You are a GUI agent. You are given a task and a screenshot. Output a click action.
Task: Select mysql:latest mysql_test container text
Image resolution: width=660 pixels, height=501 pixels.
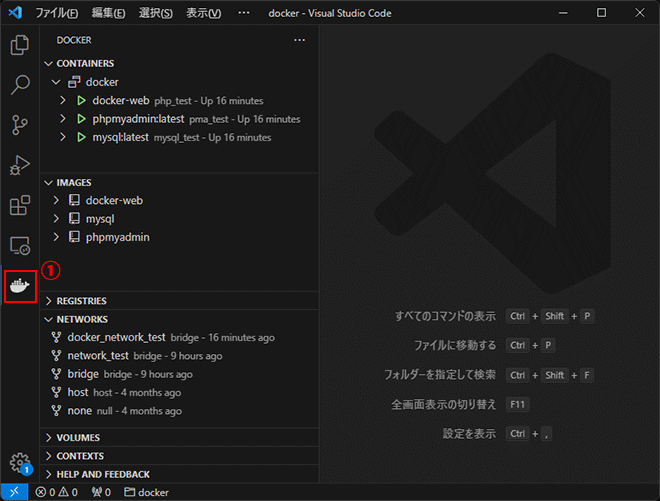tap(181, 137)
